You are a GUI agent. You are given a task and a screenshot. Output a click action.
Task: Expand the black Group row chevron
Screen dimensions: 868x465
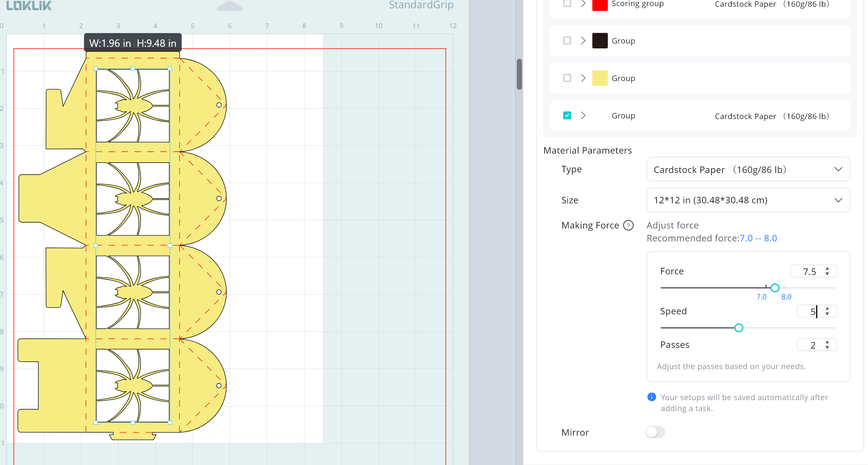583,41
